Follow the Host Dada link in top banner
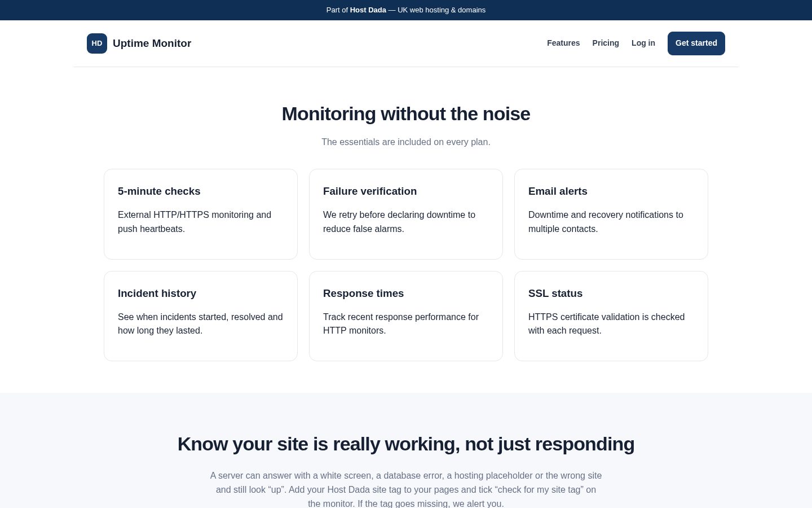This screenshot has height=508, width=812. click(x=368, y=10)
